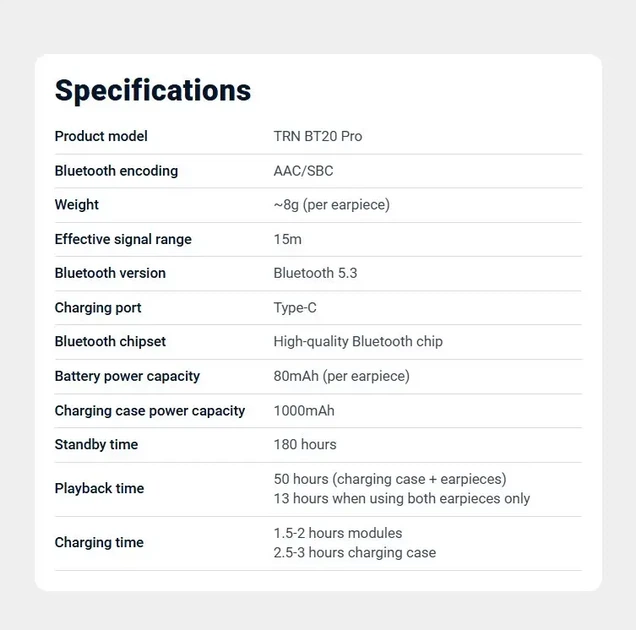This screenshot has height=630, width=636.
Task: Click the High-quality Bluetooth chip text
Action: point(358,342)
